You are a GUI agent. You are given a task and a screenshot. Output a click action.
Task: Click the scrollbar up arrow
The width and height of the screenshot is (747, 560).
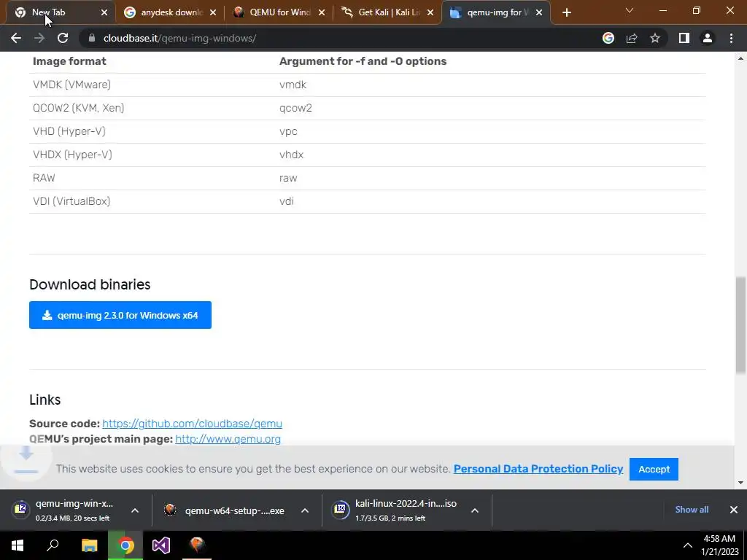tap(741, 58)
